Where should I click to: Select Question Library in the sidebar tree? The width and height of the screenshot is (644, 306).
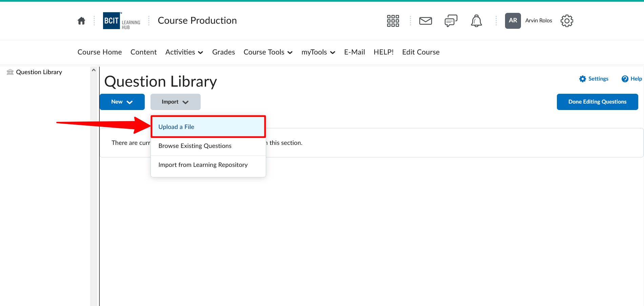(x=39, y=72)
